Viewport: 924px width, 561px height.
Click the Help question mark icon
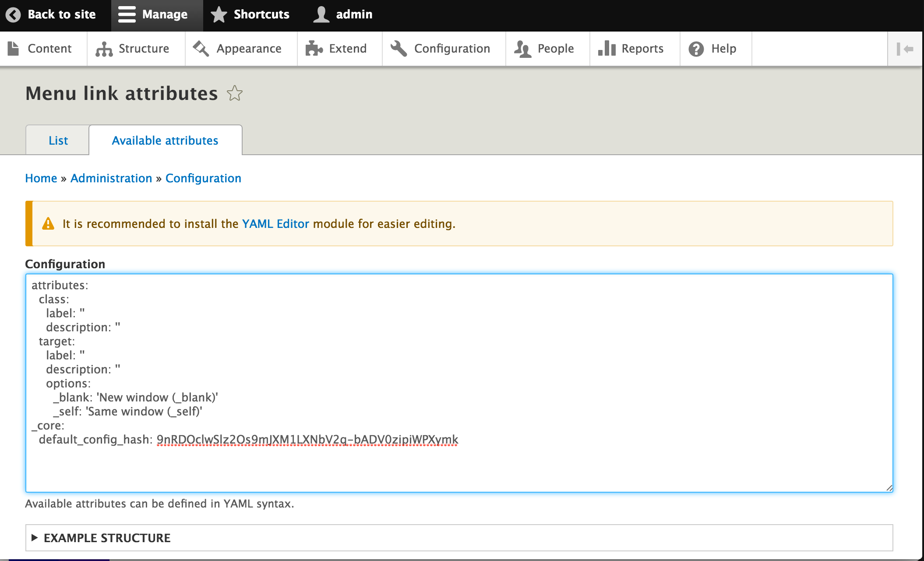tap(696, 49)
